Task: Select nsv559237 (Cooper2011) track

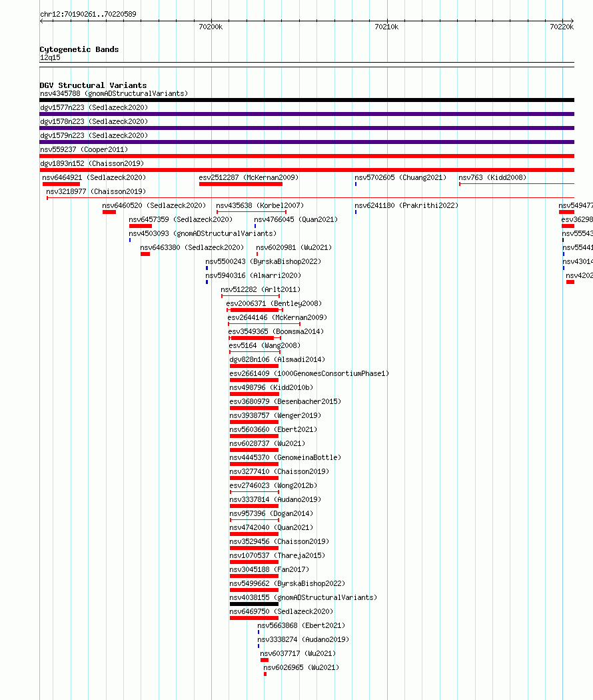Action: [84, 149]
